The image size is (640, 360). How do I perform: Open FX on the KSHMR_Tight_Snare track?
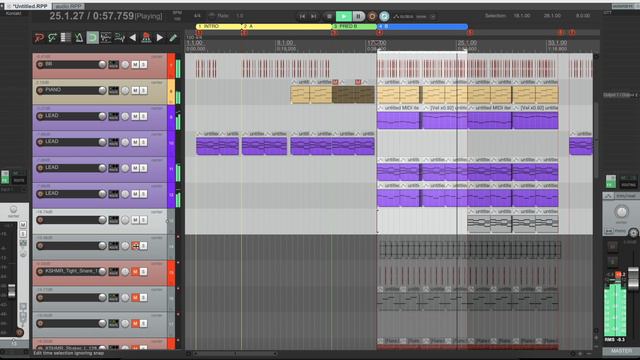pos(113,271)
